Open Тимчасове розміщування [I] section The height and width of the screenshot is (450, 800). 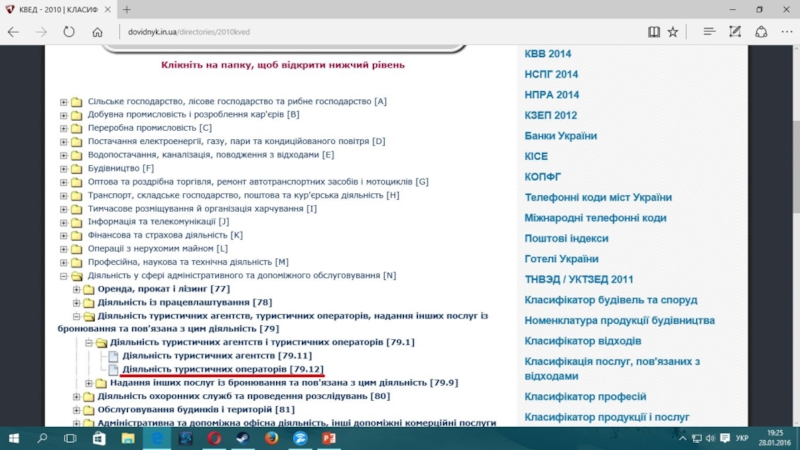coord(202,209)
